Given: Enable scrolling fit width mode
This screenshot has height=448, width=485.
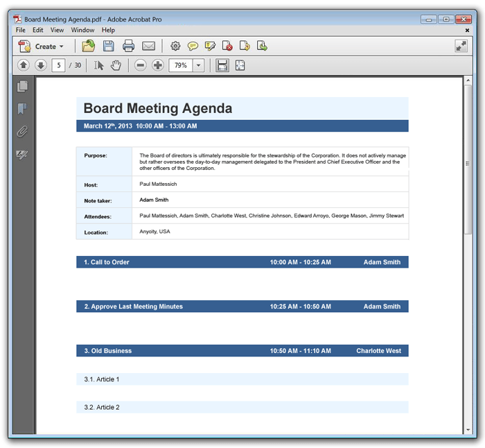Looking at the screenshot, I should [x=222, y=65].
